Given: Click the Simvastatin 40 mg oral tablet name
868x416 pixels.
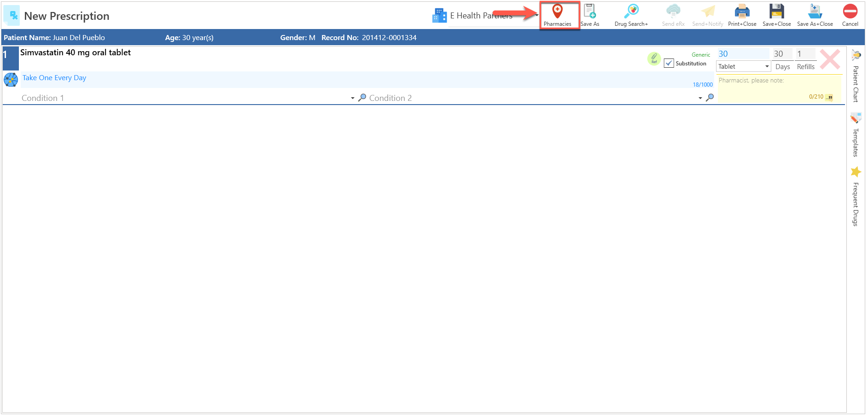Looking at the screenshot, I should tap(76, 53).
